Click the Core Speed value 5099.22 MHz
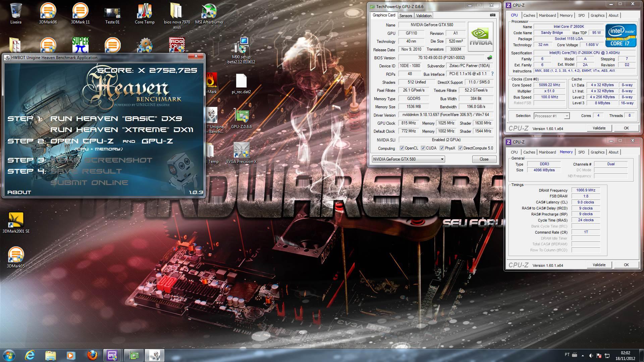The width and height of the screenshot is (644, 362). coord(549,85)
